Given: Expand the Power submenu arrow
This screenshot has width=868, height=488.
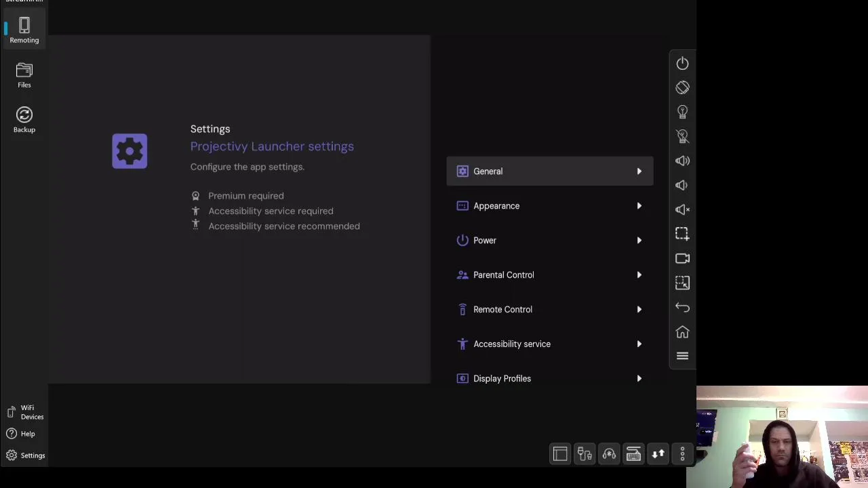Looking at the screenshot, I should click(639, 241).
